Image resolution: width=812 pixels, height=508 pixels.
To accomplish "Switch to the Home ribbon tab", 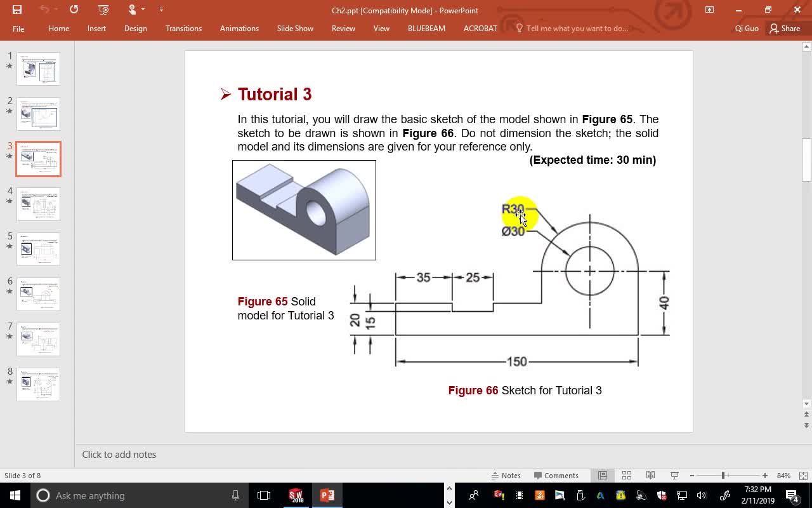I will pyautogui.click(x=58, y=29).
